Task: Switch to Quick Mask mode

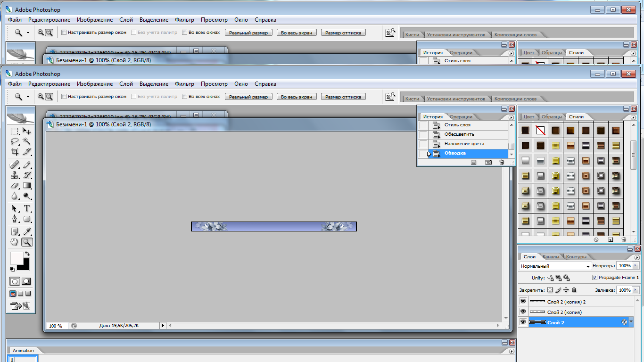Action: tap(26, 281)
